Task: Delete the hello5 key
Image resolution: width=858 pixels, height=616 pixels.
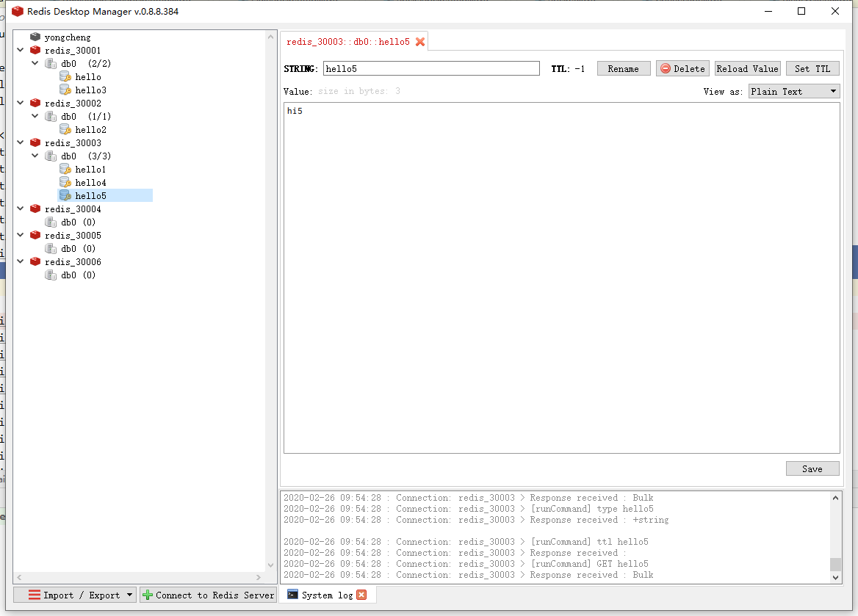Action: click(x=682, y=68)
